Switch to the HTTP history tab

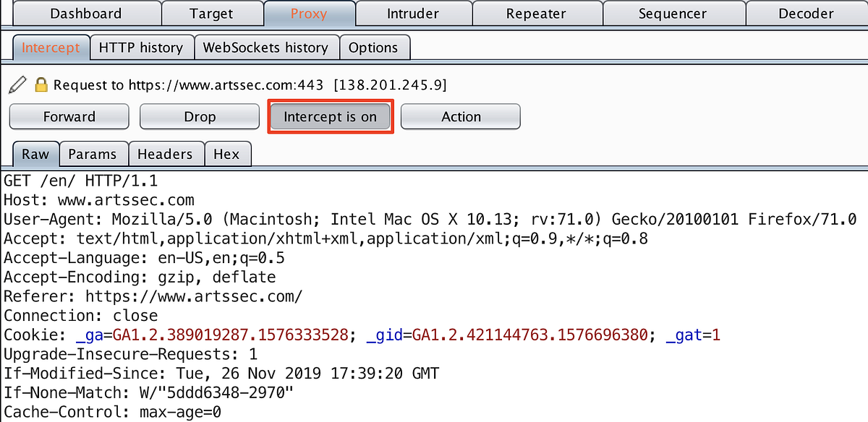pyautogui.click(x=142, y=47)
